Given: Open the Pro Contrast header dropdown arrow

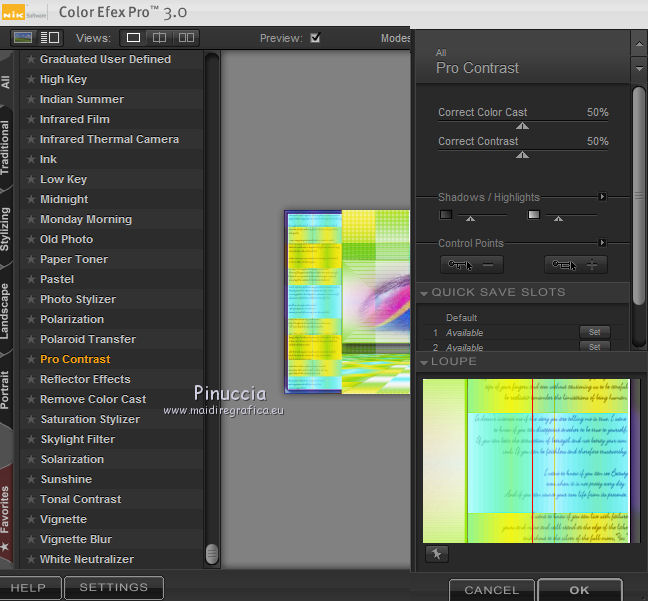Looking at the screenshot, I should coord(639,69).
